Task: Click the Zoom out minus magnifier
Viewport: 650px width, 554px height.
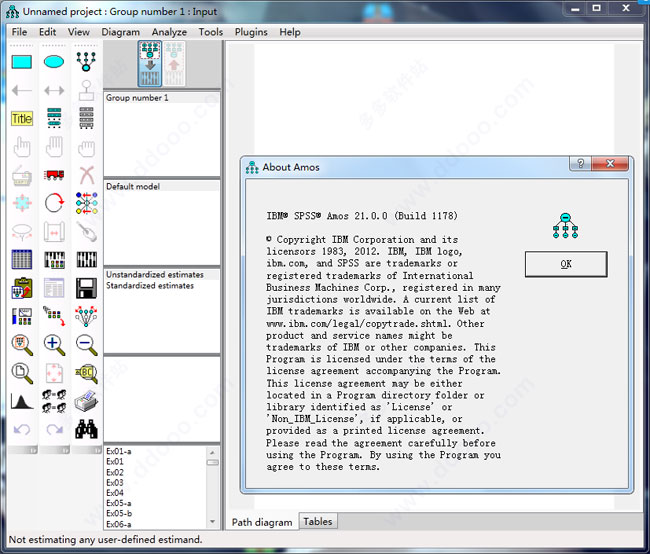Action: click(x=86, y=345)
